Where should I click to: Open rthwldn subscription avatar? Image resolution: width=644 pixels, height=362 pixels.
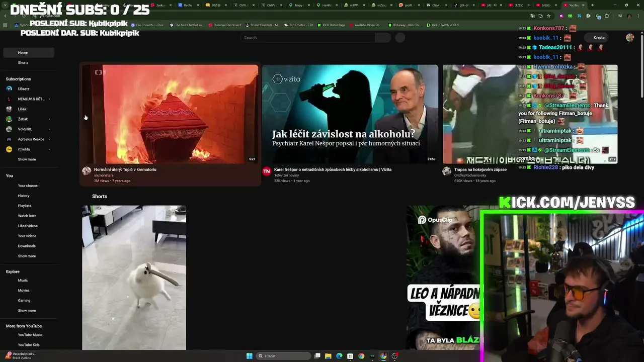click(9, 149)
